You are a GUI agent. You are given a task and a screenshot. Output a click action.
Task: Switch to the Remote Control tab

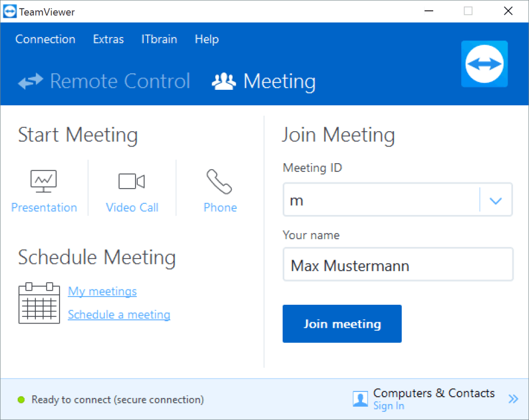pyautogui.click(x=104, y=82)
